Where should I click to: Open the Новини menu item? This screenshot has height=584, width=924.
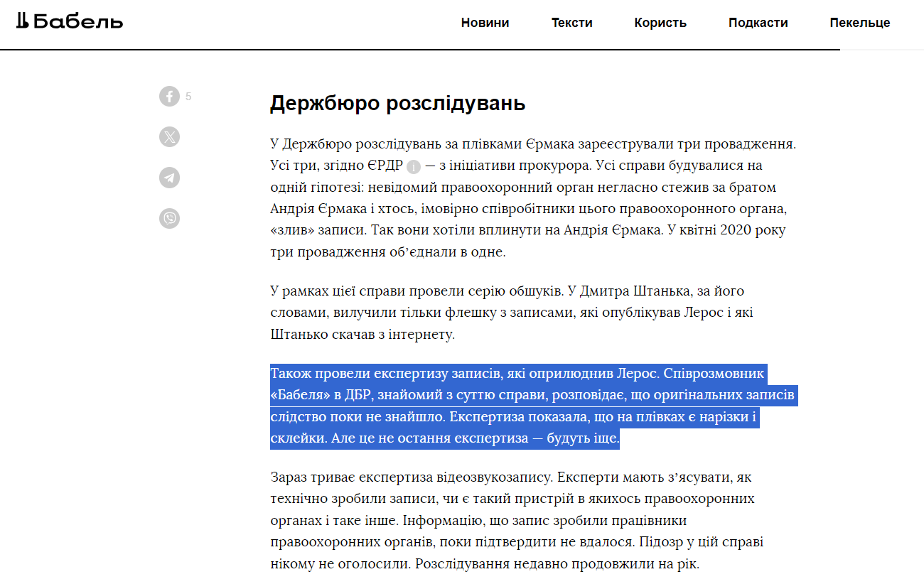tap(485, 23)
